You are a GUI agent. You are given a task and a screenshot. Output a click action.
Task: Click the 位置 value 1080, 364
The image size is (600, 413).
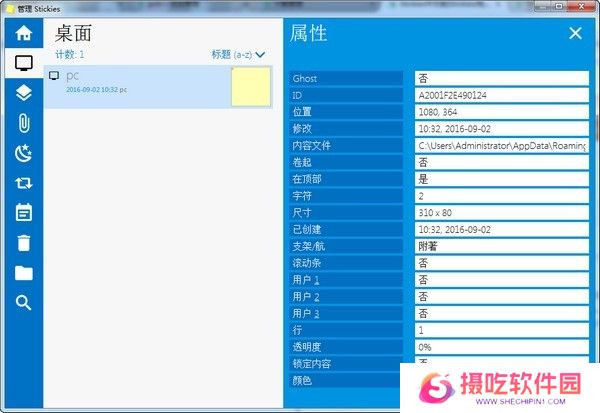(x=501, y=112)
